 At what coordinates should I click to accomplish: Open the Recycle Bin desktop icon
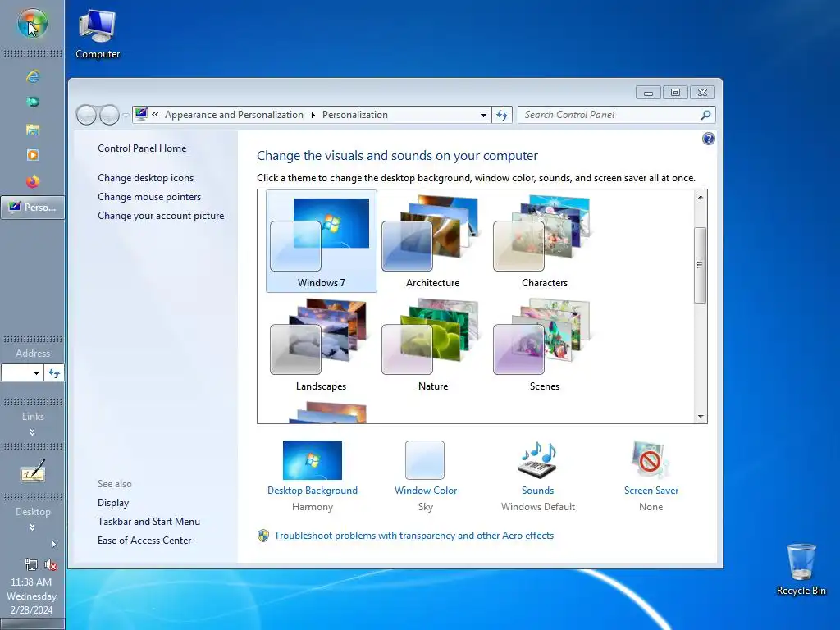point(801,569)
